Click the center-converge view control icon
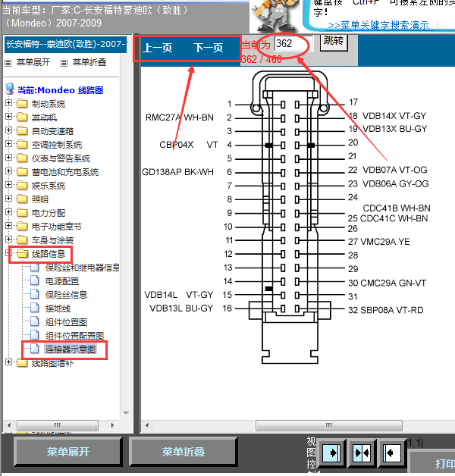 point(362,453)
